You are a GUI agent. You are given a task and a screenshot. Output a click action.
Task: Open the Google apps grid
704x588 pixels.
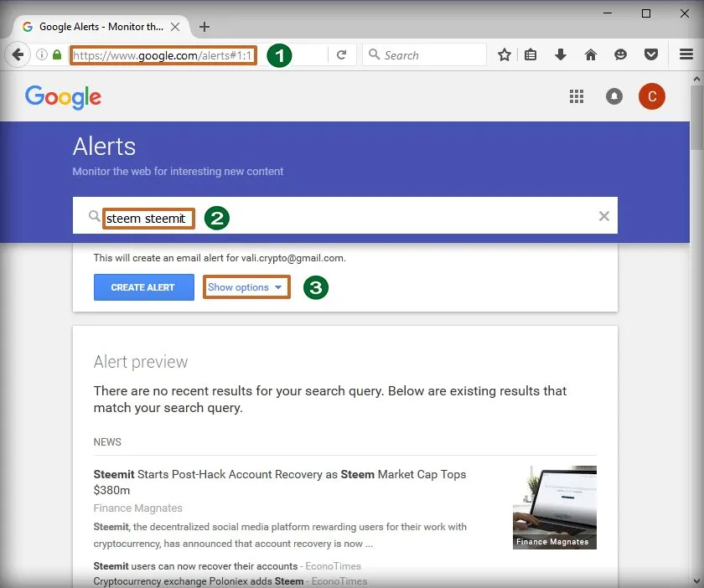577,96
